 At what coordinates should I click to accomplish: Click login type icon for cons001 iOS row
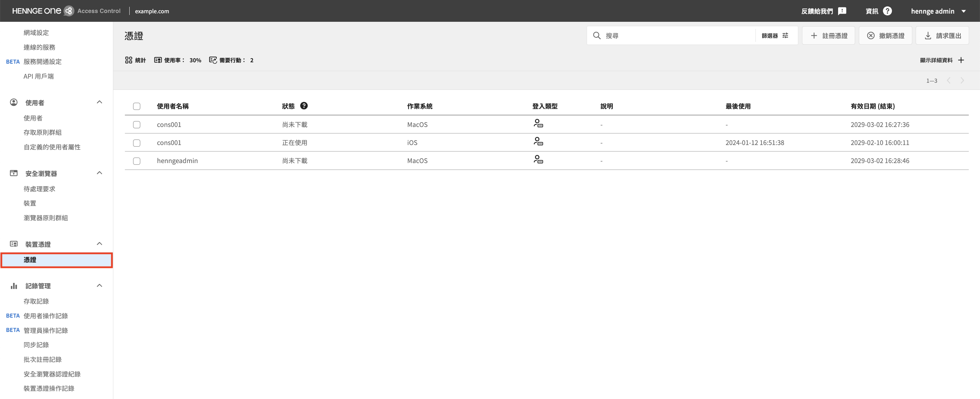coord(538,141)
